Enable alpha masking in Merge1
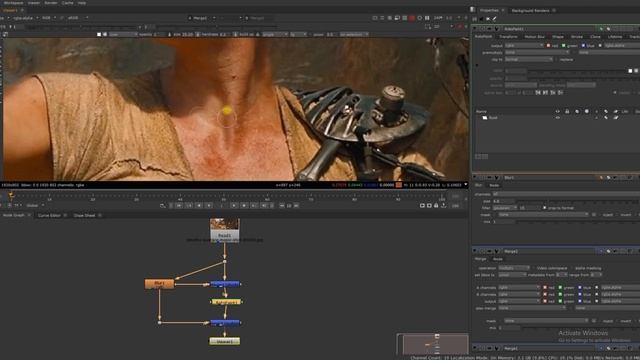Image resolution: width=640 pixels, height=360 pixels. [572, 268]
